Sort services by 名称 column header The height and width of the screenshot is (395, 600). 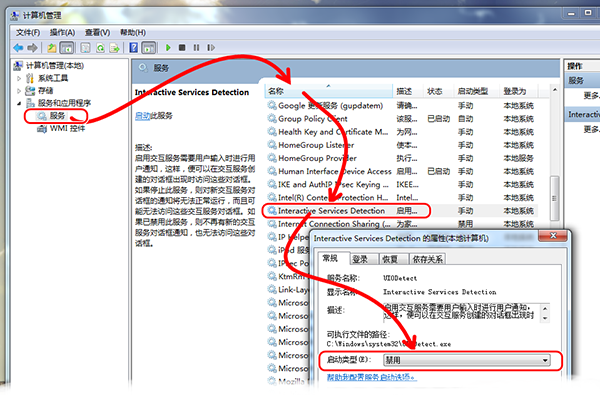pos(329,91)
